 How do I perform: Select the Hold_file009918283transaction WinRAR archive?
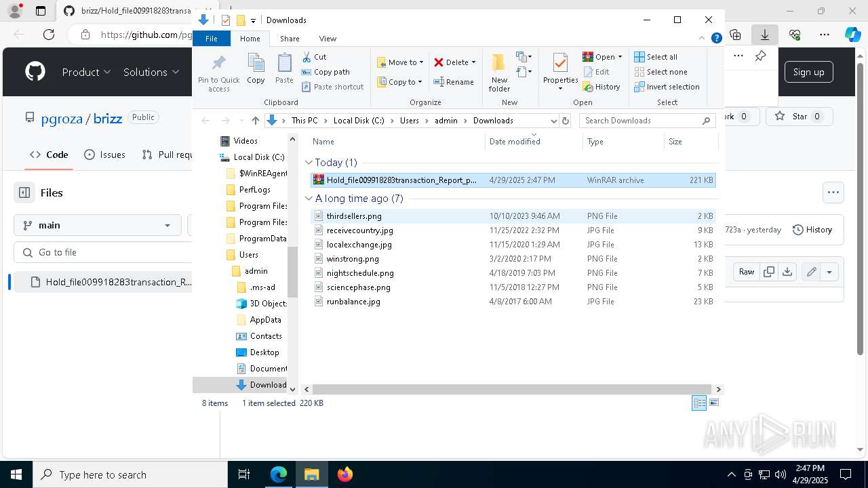pyautogui.click(x=513, y=180)
